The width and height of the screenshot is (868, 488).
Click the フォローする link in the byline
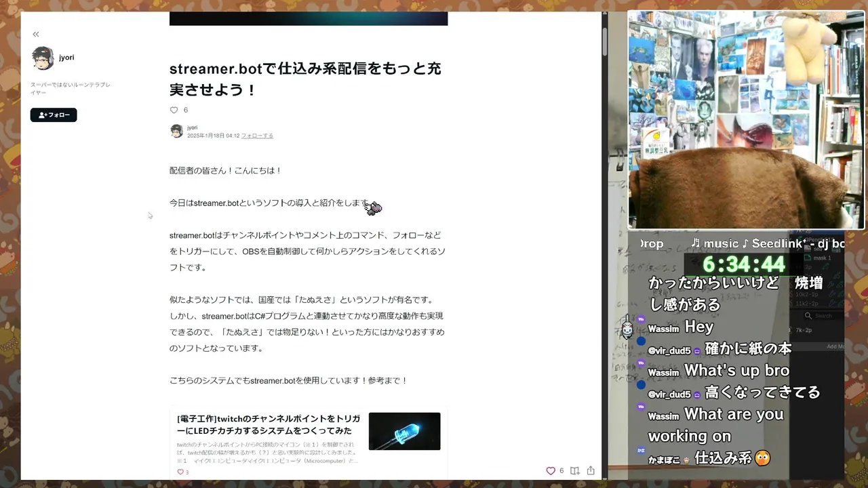(257, 136)
